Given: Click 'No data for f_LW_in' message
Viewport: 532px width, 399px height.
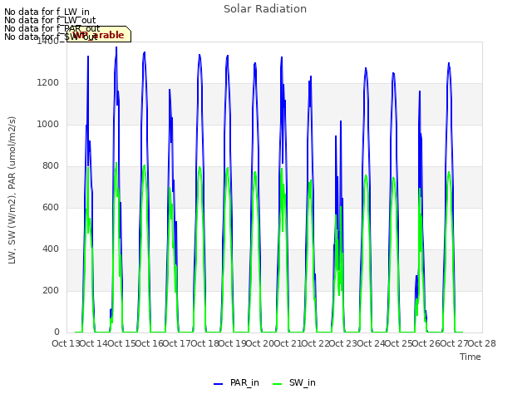Looking at the screenshot, I should coord(47,12).
